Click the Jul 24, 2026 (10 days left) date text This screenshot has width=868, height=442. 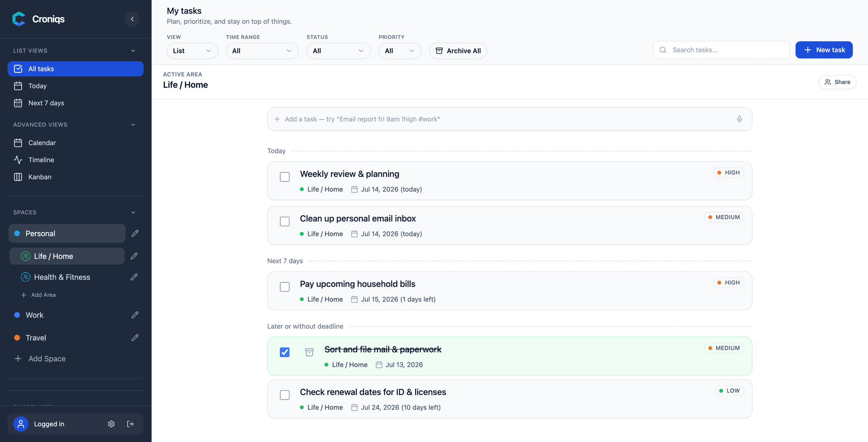[401, 408]
